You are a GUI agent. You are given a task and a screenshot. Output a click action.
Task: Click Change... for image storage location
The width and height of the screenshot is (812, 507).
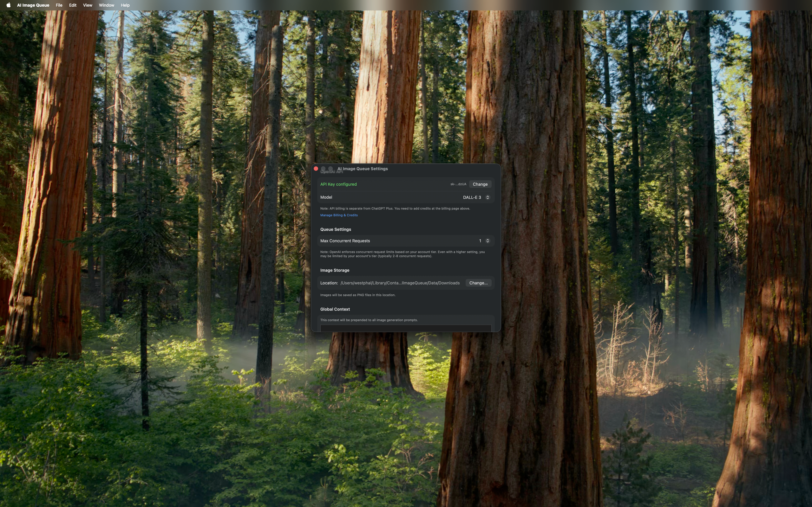tap(478, 283)
